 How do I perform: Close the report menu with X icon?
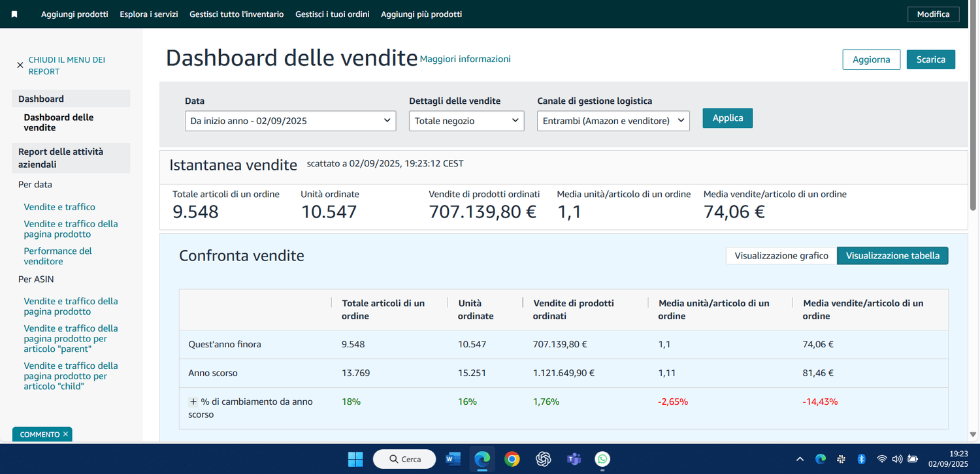[20, 65]
